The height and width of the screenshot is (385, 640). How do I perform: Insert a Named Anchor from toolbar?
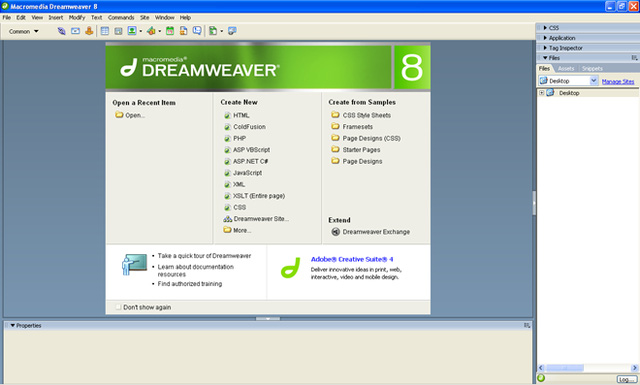point(89,31)
